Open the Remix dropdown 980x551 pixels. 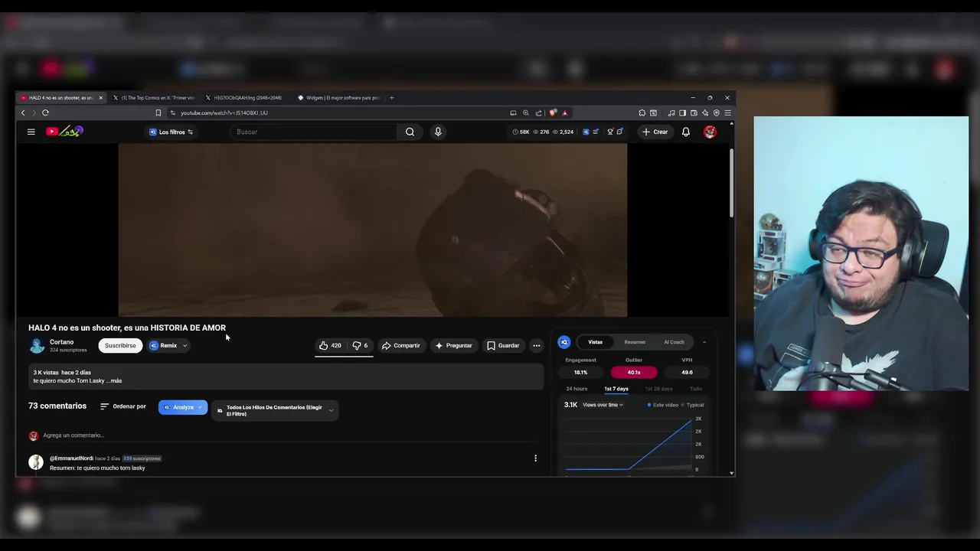point(168,345)
